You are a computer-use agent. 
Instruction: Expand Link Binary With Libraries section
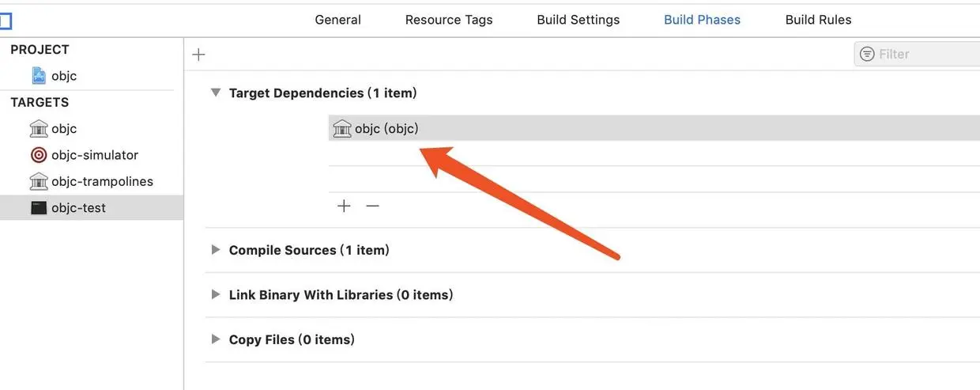(x=215, y=294)
